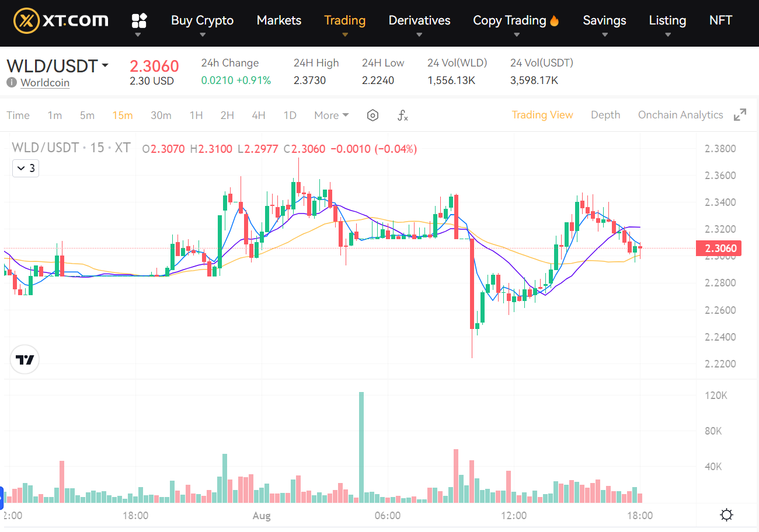Screen dimensions: 759x532
Task: Click the 24 Vol(WLD) value 1,556.13K
Action: [451, 80]
